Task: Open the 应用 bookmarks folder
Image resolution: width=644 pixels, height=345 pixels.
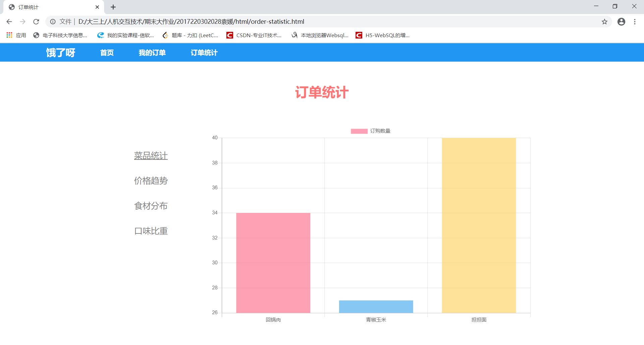Action: [21, 35]
